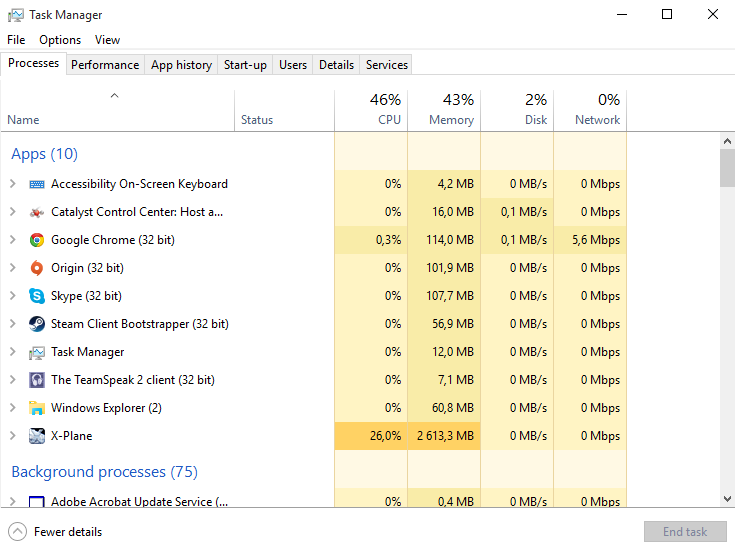Screen dimensions: 735x556
Task: Open the View menu
Action: click(107, 40)
